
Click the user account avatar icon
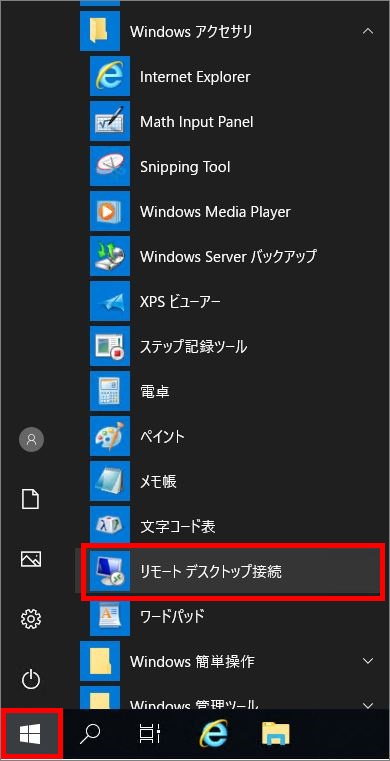(x=32, y=440)
